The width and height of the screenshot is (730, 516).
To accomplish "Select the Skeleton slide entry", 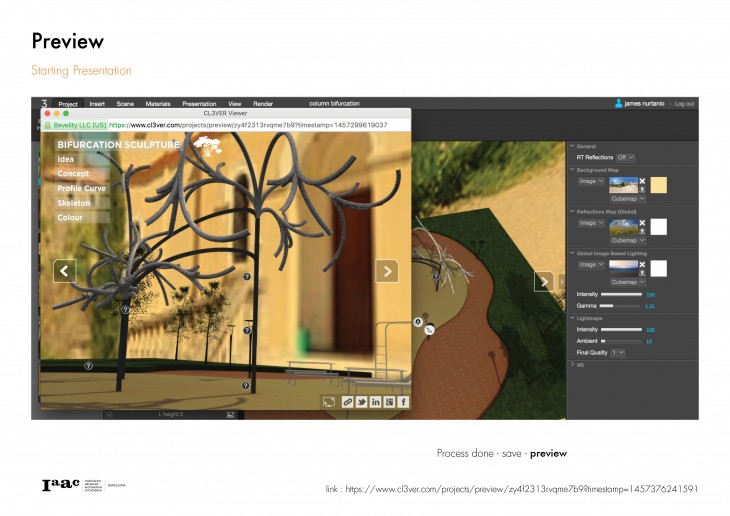I will click(x=73, y=203).
